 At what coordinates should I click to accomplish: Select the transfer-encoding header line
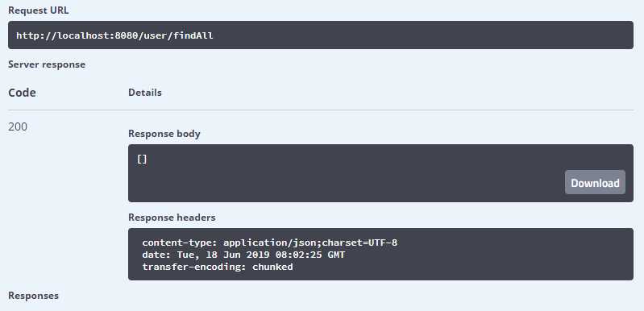tap(218, 267)
